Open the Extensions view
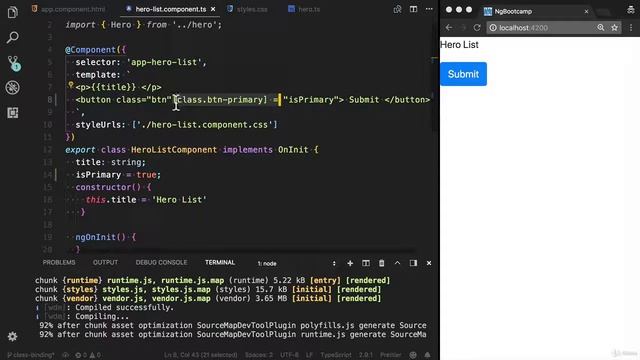This screenshot has height=360, width=640. (x=13, y=113)
